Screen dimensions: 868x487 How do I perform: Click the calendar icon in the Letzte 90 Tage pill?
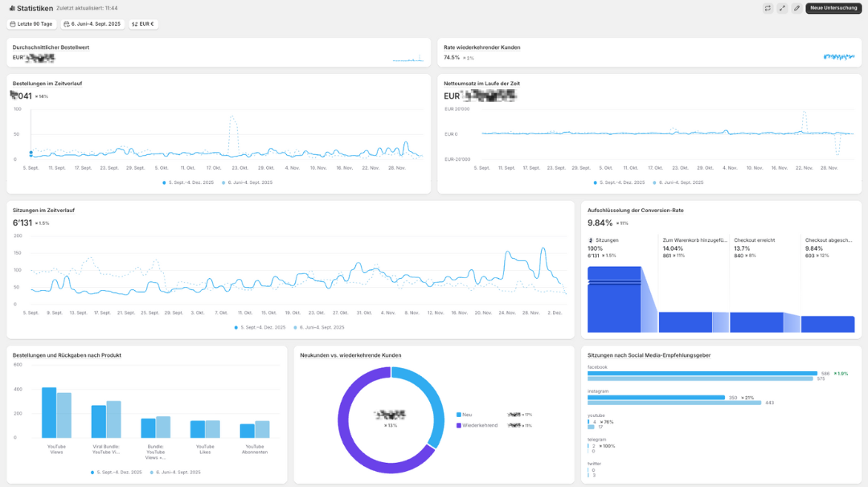[13, 23]
